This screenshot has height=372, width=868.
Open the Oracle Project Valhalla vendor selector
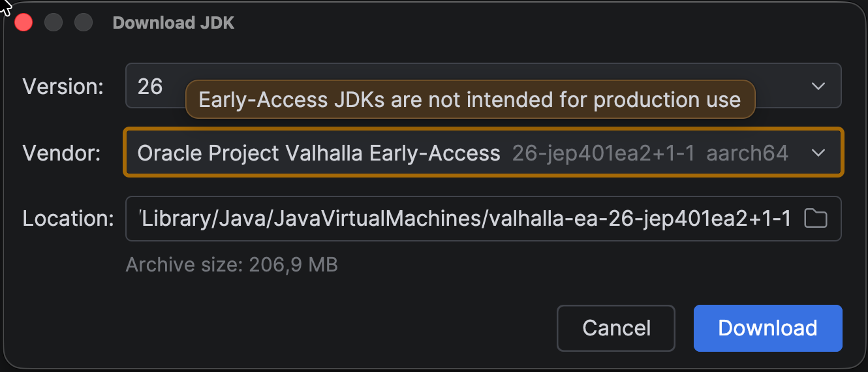[x=318, y=153]
